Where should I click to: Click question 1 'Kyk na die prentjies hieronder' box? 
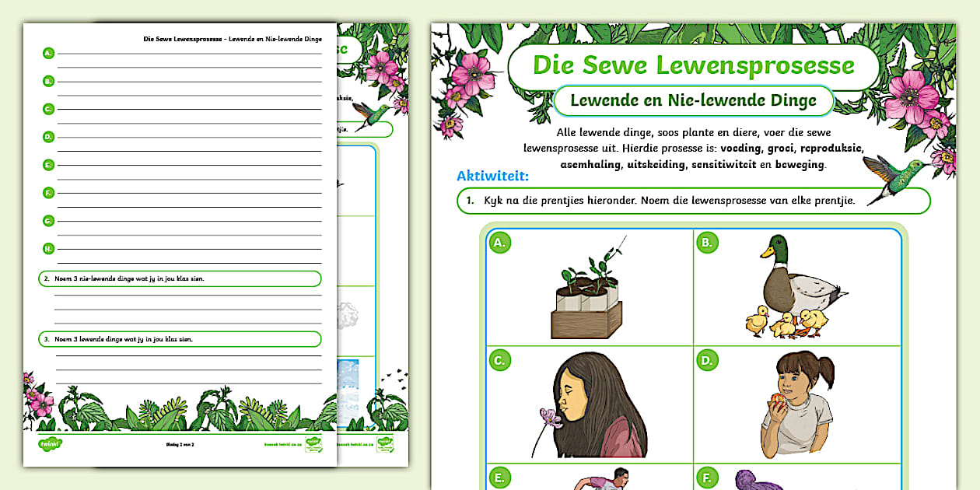693,201
